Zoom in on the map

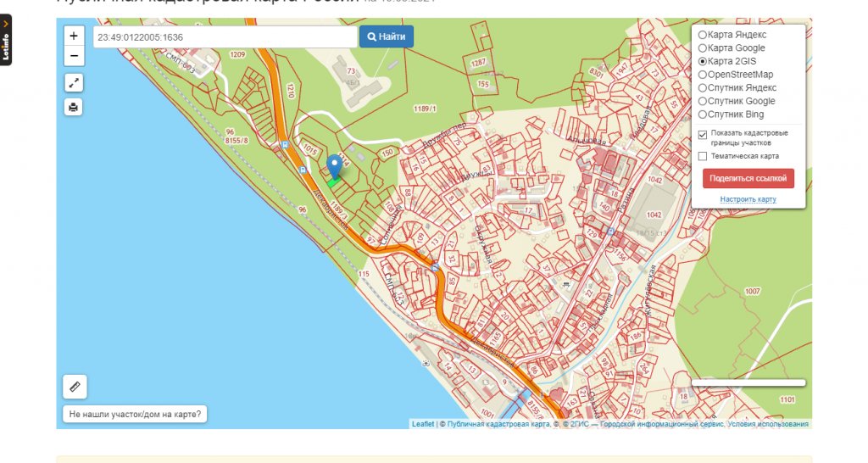coord(74,36)
